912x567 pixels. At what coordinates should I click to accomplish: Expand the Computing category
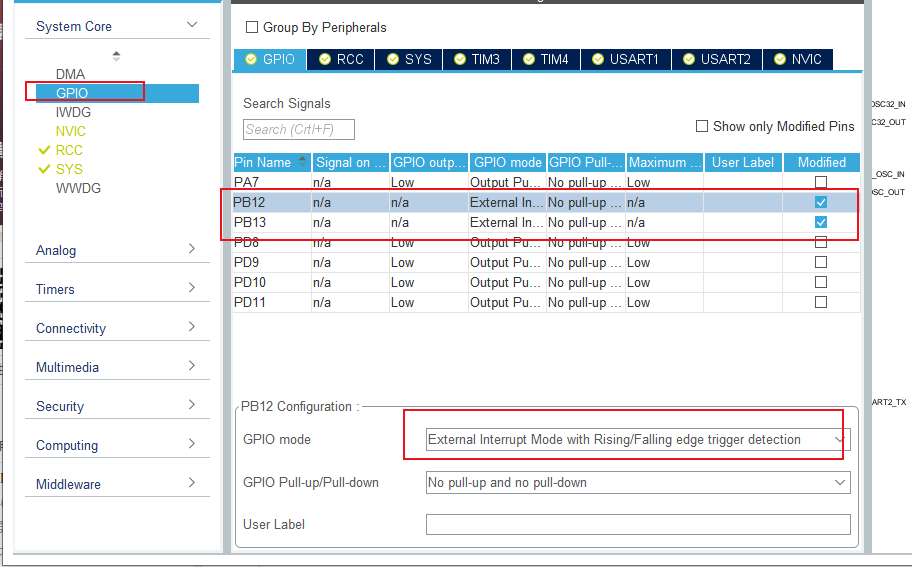coord(192,443)
